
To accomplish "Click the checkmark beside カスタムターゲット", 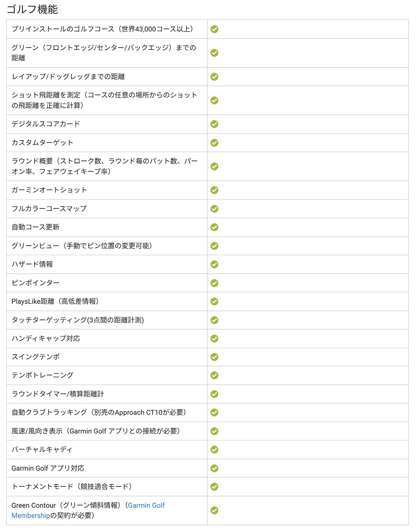I will click(214, 143).
